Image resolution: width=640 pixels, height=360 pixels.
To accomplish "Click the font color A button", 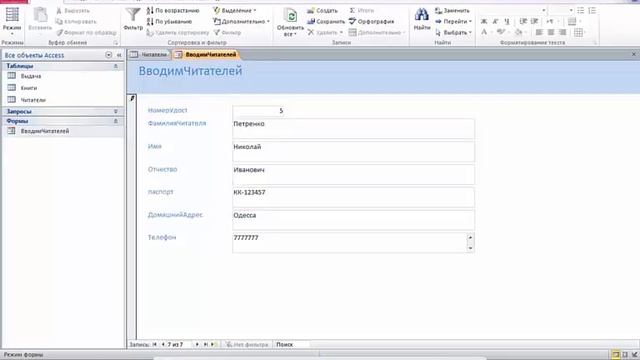I will pyautogui.click(x=484, y=32).
